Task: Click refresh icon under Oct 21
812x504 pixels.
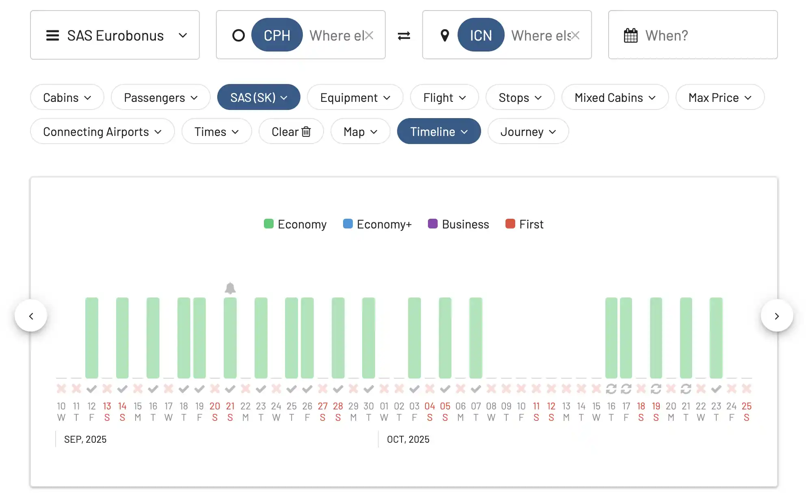Action: (686, 389)
